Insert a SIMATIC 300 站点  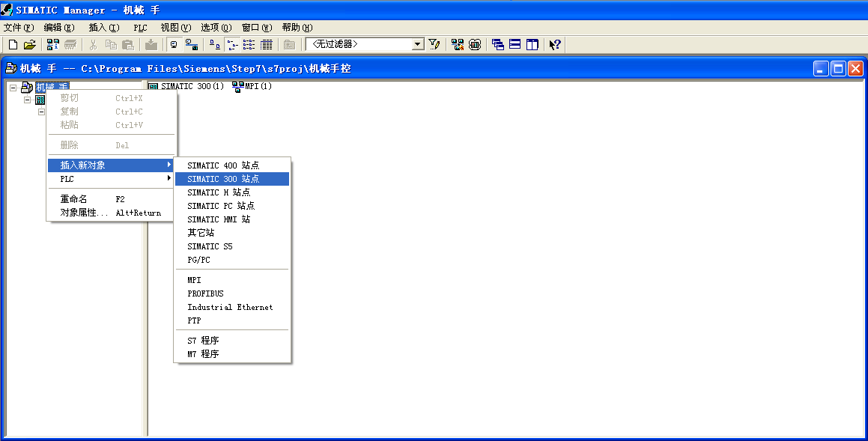(x=232, y=179)
